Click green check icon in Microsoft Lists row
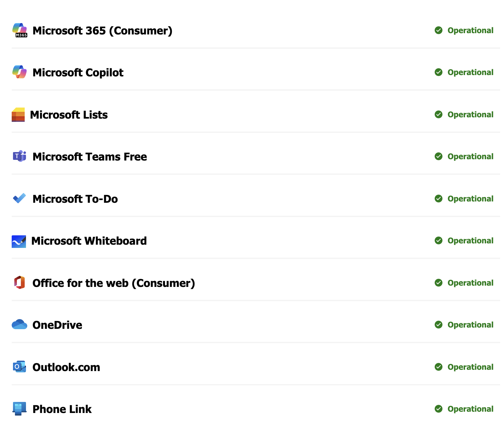This screenshot has height=425, width=504. (x=438, y=114)
